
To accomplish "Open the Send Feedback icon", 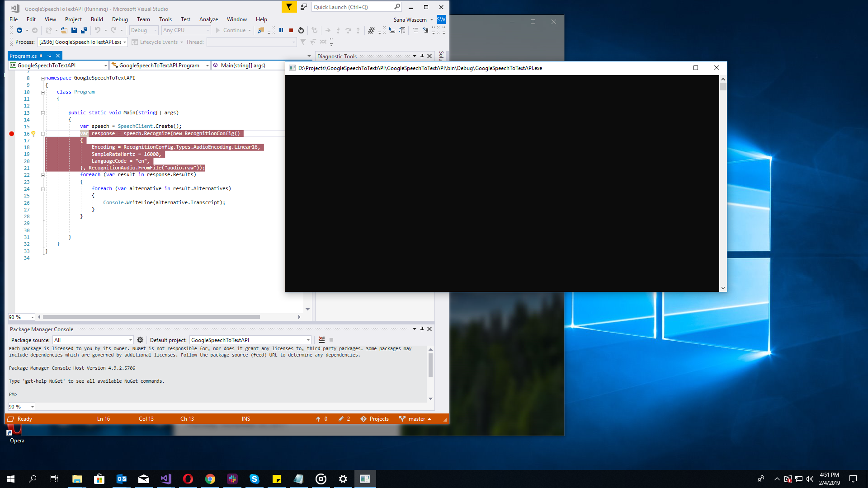I will (x=304, y=7).
